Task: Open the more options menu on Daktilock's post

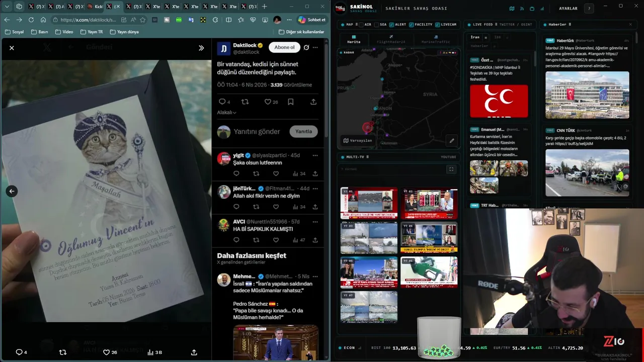Action: click(315, 47)
